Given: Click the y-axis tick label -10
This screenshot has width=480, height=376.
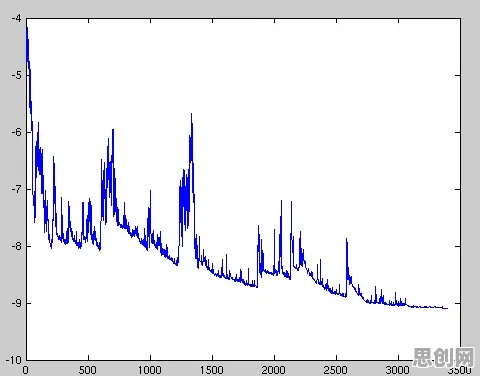Looking at the screenshot, I should click(x=13, y=360).
